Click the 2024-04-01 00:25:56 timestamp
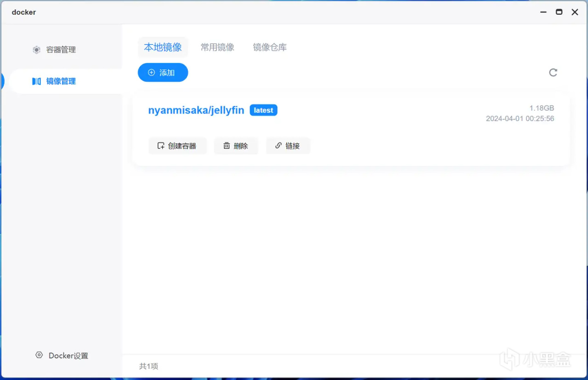588x380 pixels. click(x=520, y=119)
